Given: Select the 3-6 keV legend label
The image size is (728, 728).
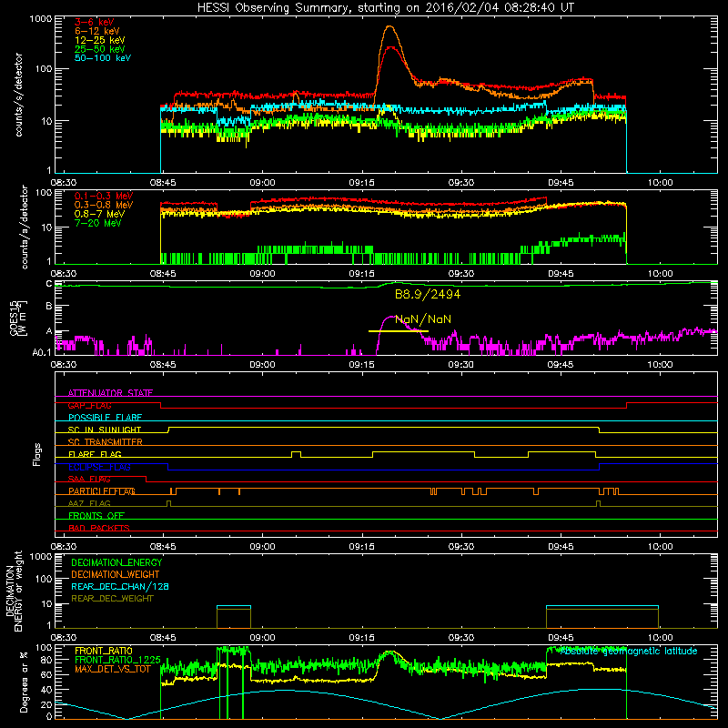Looking at the screenshot, I should (95, 22).
